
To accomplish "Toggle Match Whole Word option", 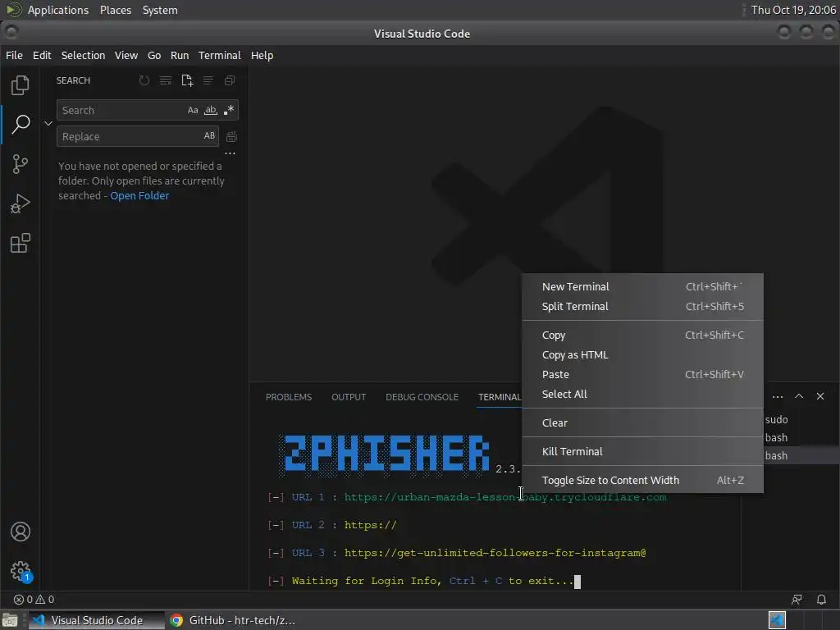I will click(x=211, y=110).
